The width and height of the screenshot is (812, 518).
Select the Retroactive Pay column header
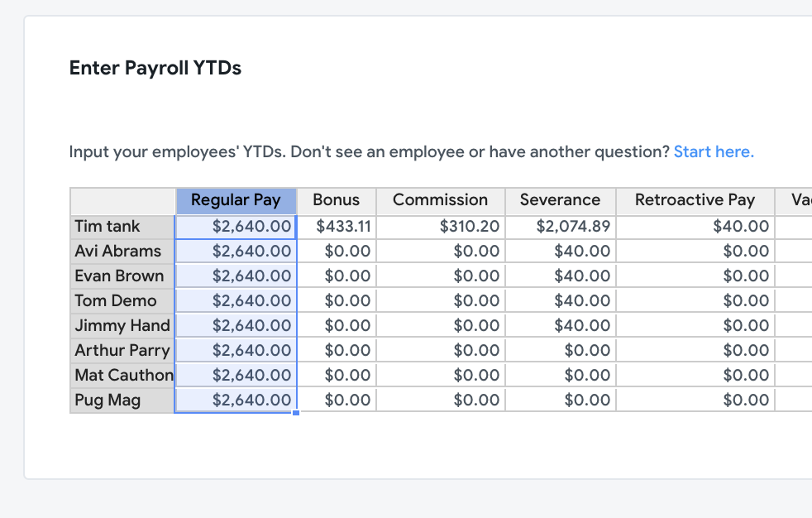[x=695, y=202]
